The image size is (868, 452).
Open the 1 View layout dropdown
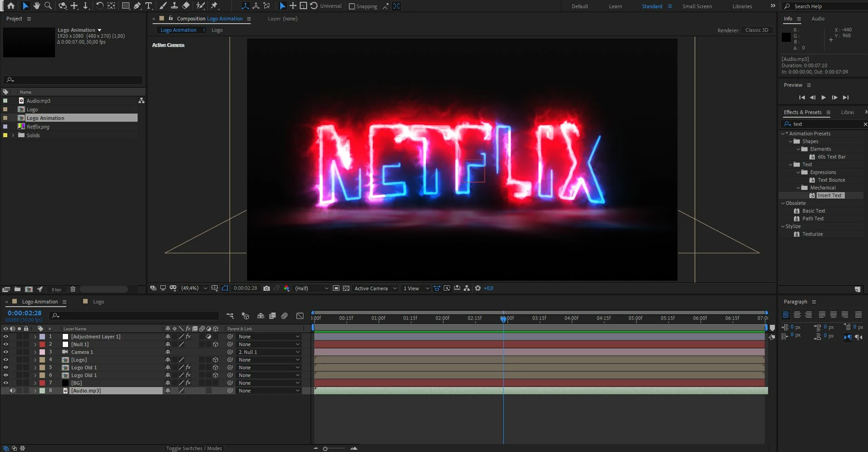(416, 288)
